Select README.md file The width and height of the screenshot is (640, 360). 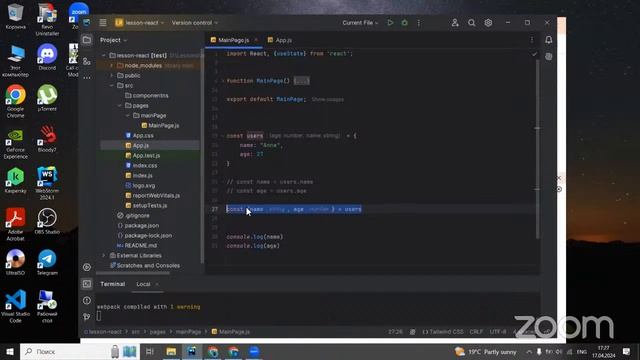(137, 245)
